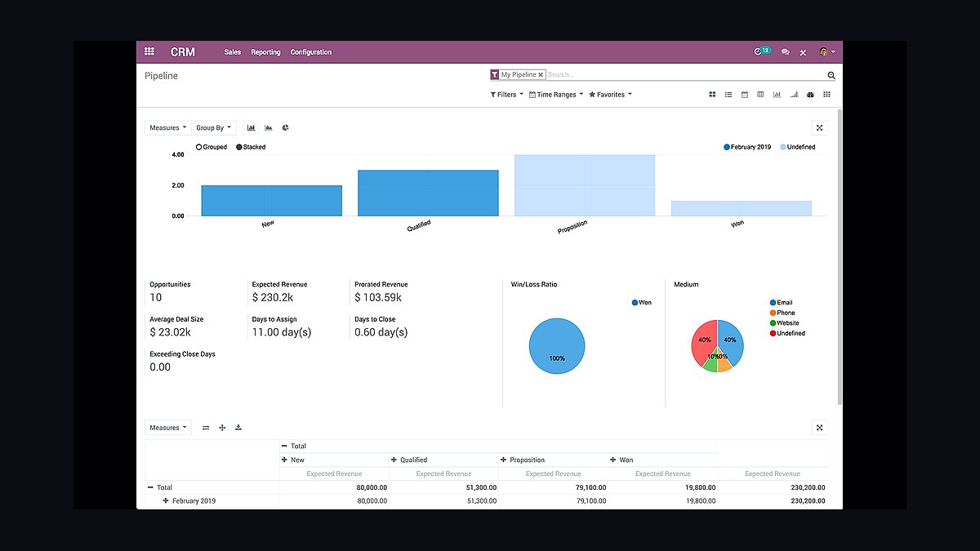Download pivot table as spreadsheet

[238, 427]
